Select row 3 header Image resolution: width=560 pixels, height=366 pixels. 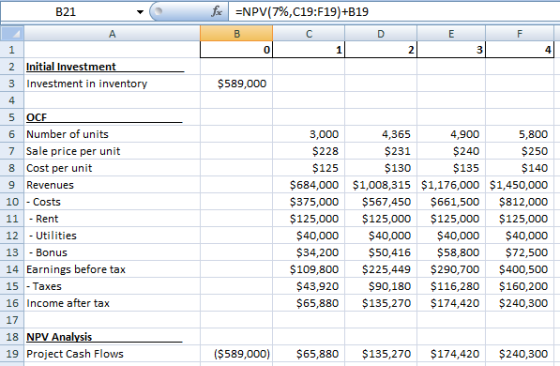(x=12, y=84)
